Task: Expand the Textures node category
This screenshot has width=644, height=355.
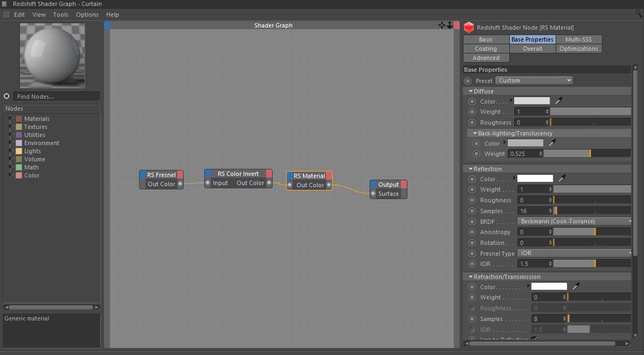Action: 10,127
